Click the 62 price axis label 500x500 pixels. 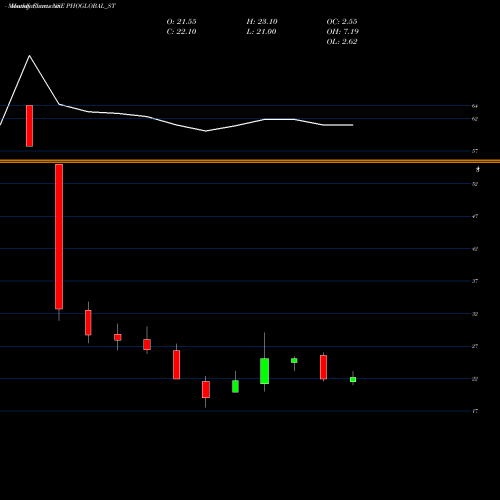click(x=475, y=119)
